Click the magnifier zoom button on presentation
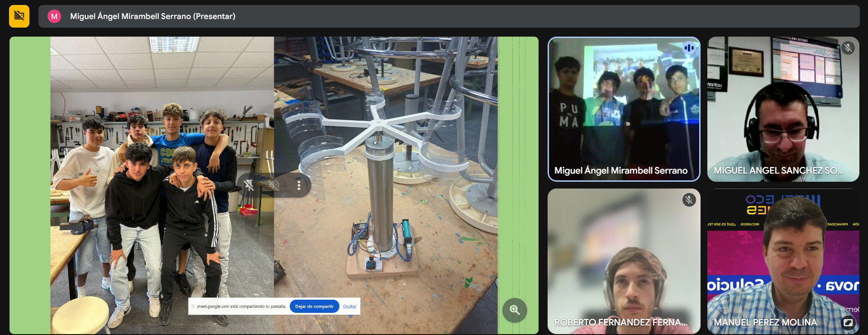 tap(515, 310)
